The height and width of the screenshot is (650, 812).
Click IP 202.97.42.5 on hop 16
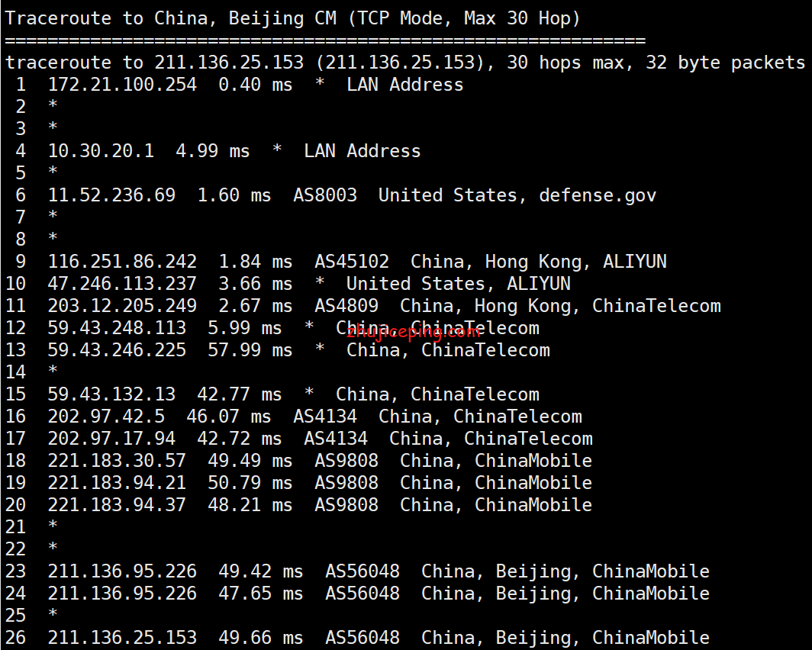[x=106, y=417]
